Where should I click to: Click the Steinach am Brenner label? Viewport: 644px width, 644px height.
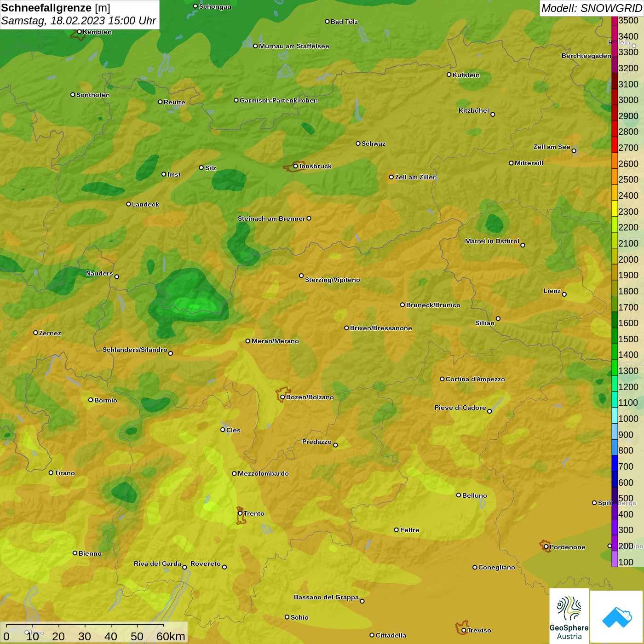tap(271, 218)
